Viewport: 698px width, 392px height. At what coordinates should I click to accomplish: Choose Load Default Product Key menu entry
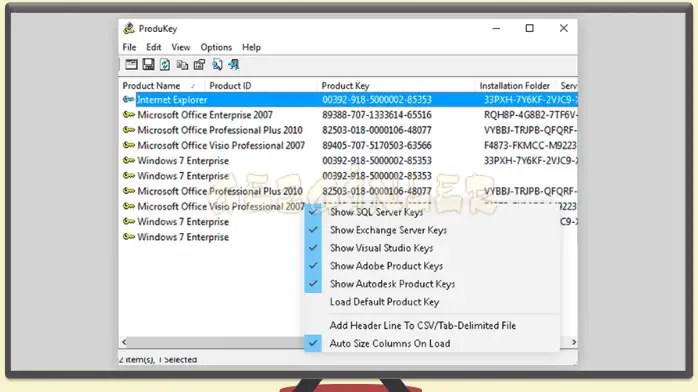point(384,302)
